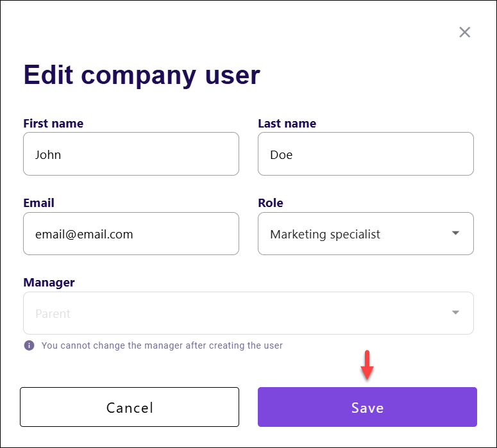Click the word user in the heading
Screen dimensions: 497x448
233,76
